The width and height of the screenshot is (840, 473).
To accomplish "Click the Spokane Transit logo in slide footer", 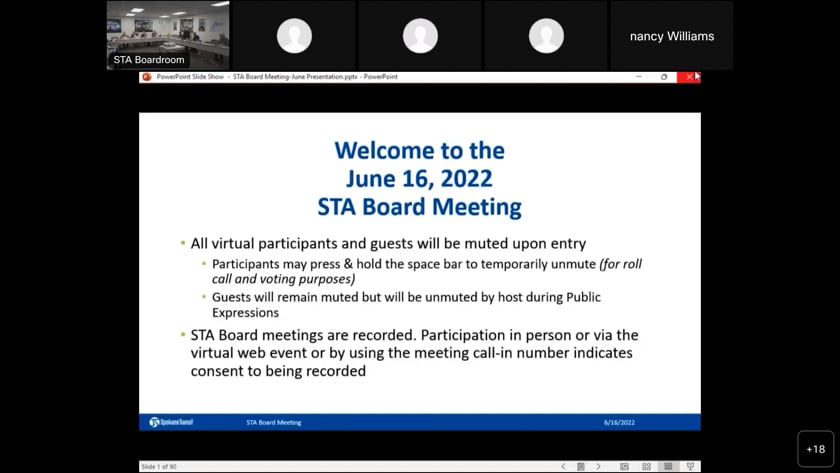I will coord(171,422).
